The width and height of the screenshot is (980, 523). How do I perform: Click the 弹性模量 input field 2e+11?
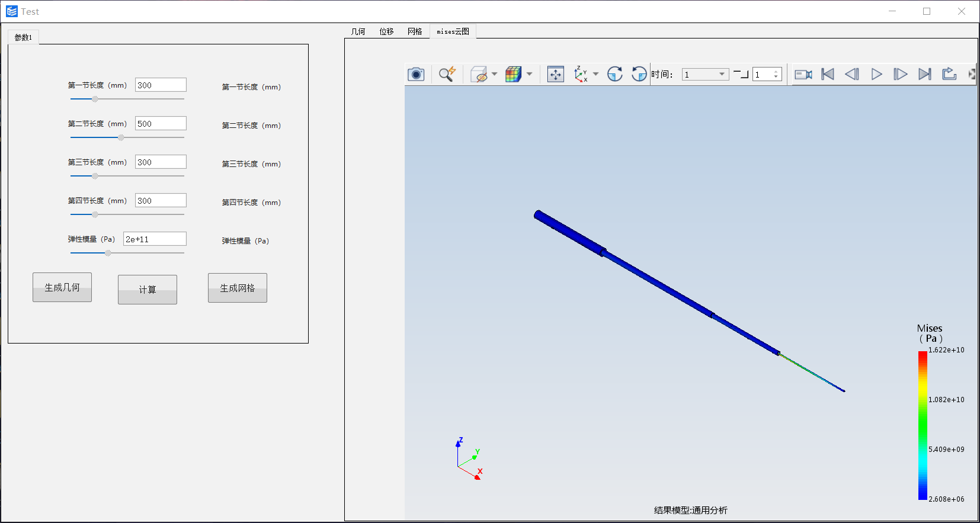coord(155,239)
